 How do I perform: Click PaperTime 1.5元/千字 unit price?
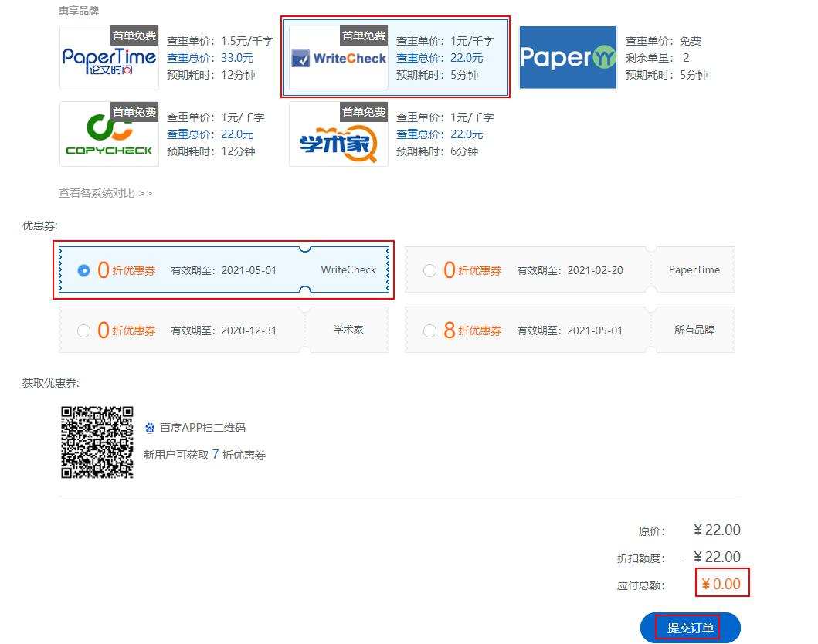247,41
